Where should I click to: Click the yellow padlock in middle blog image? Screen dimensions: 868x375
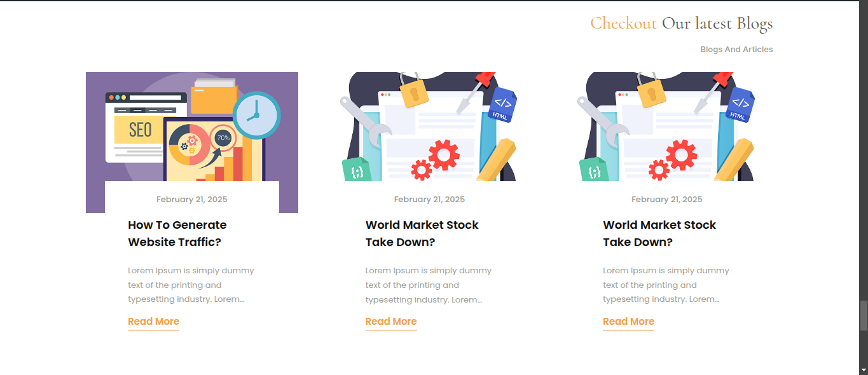click(414, 90)
